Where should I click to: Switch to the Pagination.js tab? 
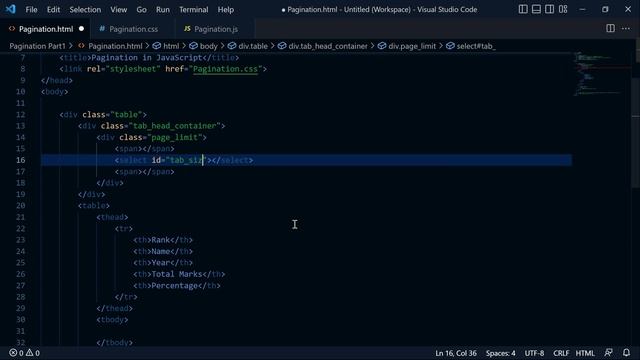click(x=216, y=29)
